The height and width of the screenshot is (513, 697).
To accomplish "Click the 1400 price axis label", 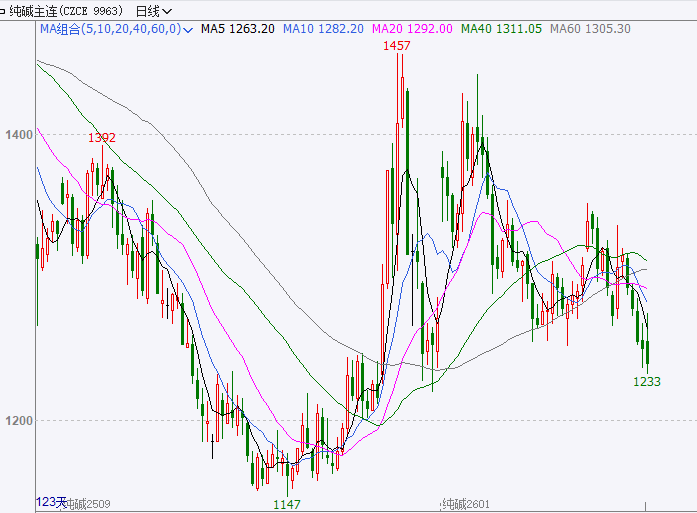I will coord(19,134).
